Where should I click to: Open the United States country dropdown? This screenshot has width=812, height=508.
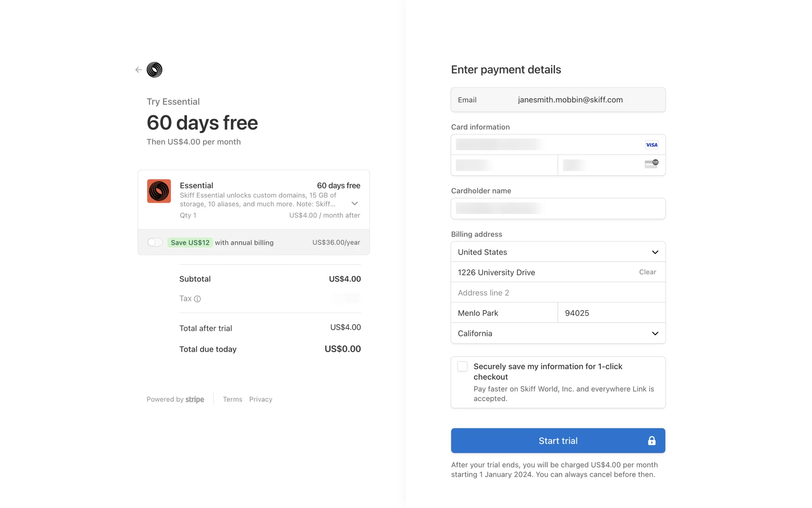coord(558,252)
